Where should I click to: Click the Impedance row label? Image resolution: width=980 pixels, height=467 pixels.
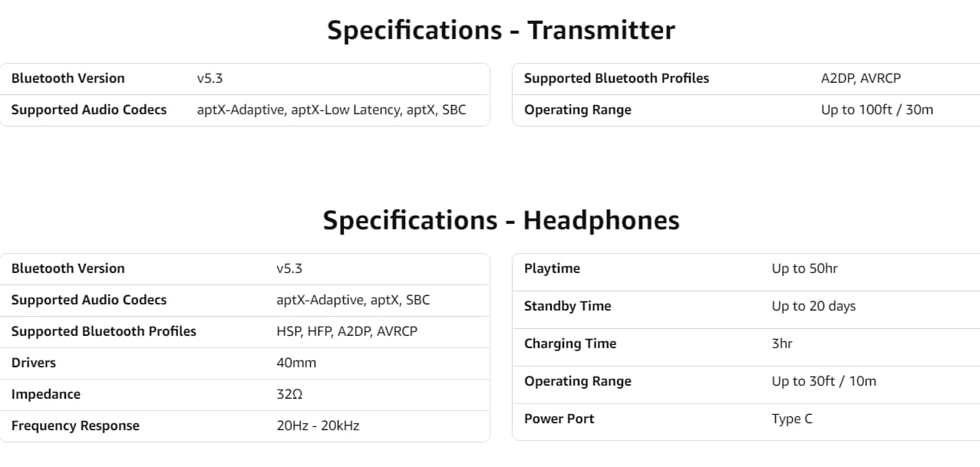(x=46, y=394)
